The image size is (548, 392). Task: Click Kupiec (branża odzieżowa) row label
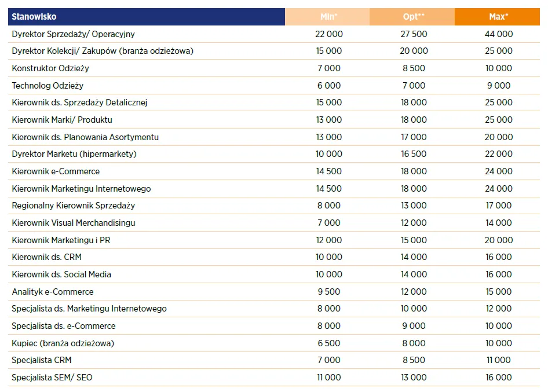pyautogui.click(x=63, y=343)
